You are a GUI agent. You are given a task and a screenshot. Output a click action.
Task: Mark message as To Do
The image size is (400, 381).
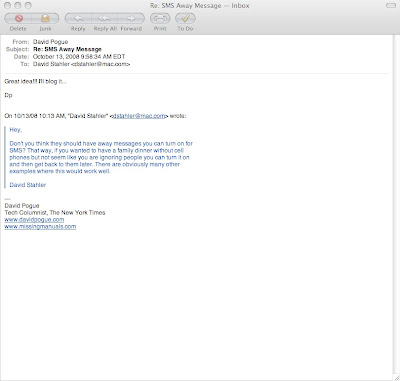coord(185,18)
